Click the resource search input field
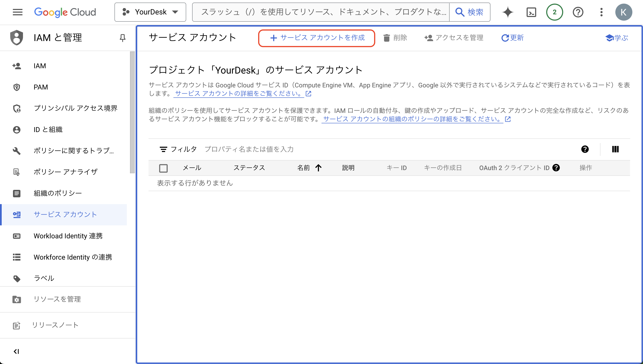643x364 pixels. click(321, 12)
